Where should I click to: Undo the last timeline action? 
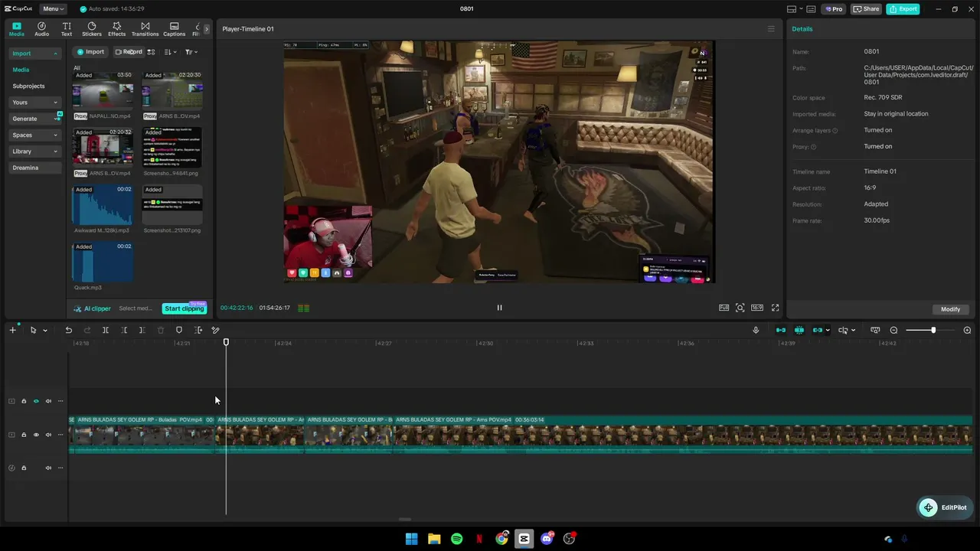(x=68, y=330)
